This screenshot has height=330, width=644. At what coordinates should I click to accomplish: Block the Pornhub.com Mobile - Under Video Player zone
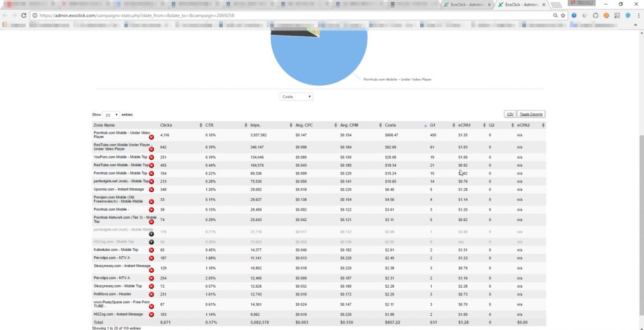point(151,137)
